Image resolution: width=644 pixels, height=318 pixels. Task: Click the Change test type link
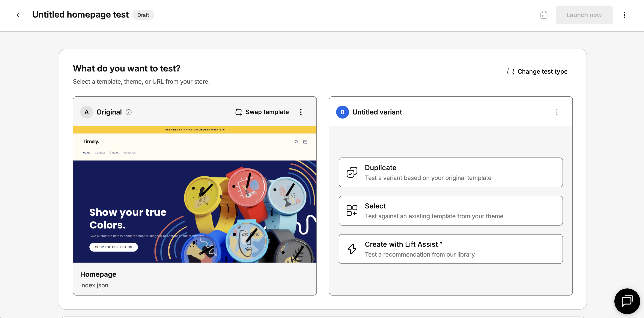537,72
